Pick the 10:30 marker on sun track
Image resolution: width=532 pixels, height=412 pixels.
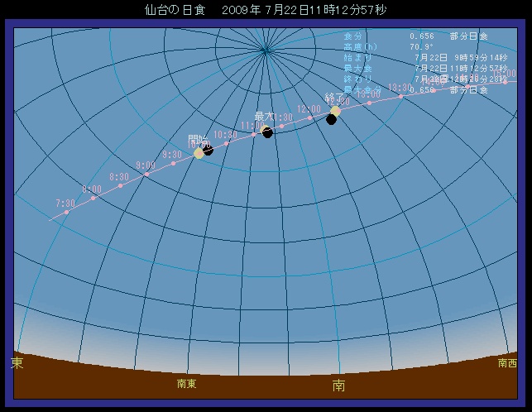click(x=226, y=143)
